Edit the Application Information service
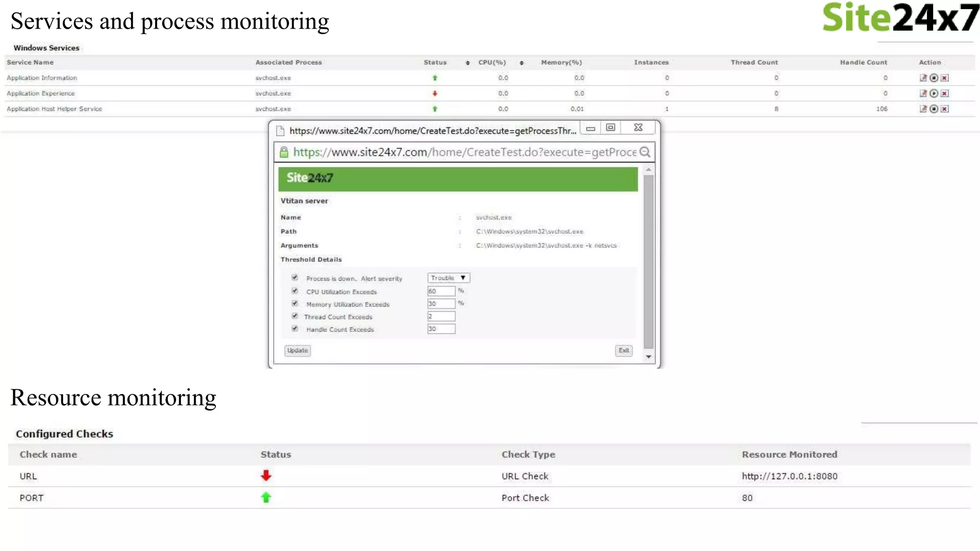 pos(923,77)
